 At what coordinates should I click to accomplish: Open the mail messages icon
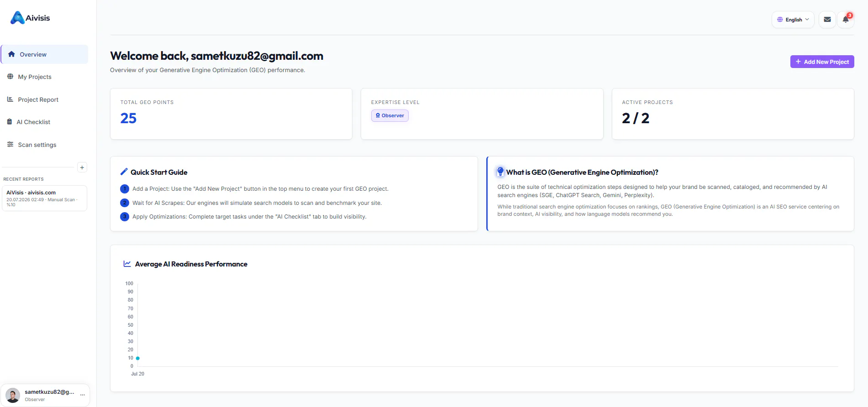tap(827, 20)
